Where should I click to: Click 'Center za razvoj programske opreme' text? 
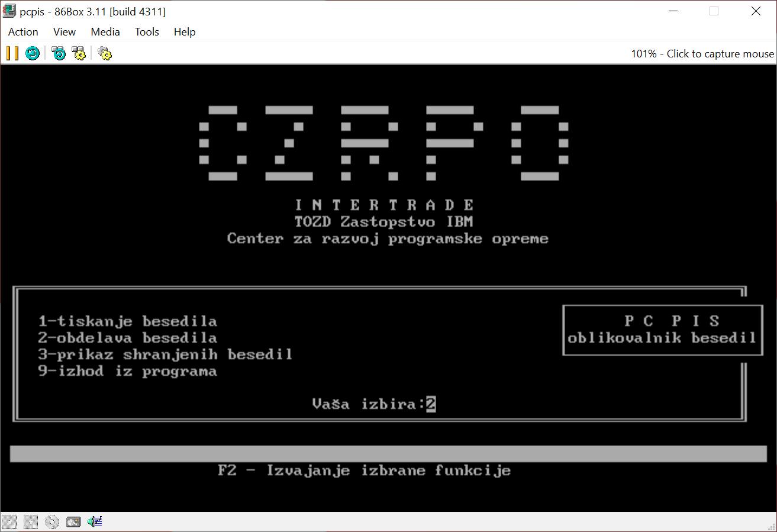point(388,238)
